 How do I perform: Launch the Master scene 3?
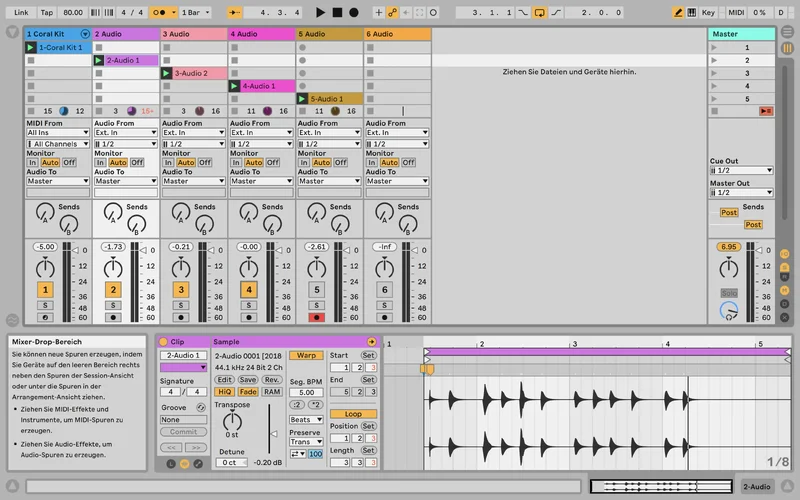tap(713, 73)
